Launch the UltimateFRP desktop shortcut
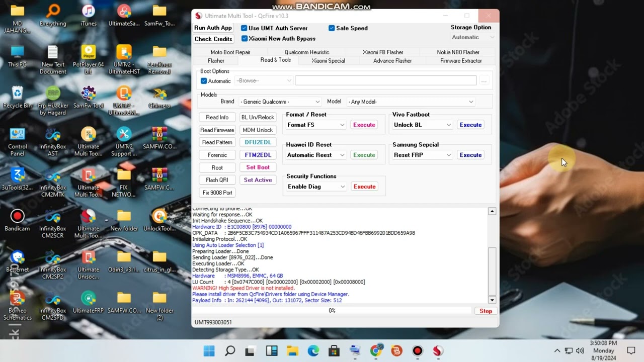 [89, 302]
